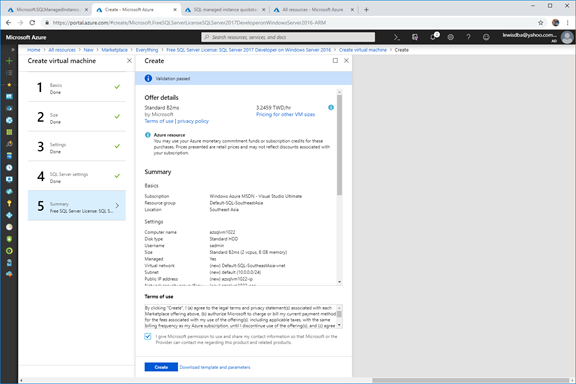576x384 pixels.
Task: Click the Search resources, services, and docs field
Action: (288, 37)
